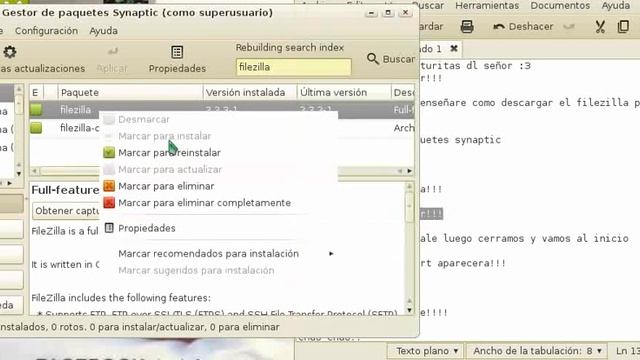
Task: Open the Configuración menu in Synaptic
Action: coord(46,31)
